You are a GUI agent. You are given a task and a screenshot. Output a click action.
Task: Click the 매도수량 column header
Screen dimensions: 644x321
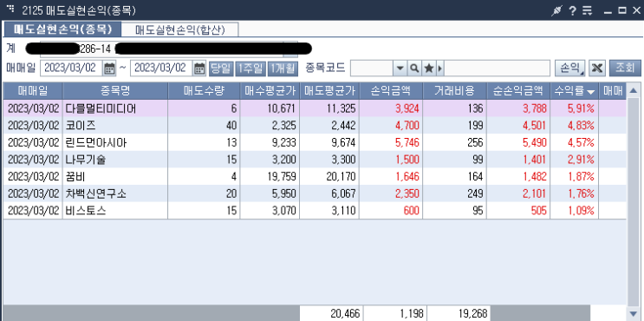point(204,91)
